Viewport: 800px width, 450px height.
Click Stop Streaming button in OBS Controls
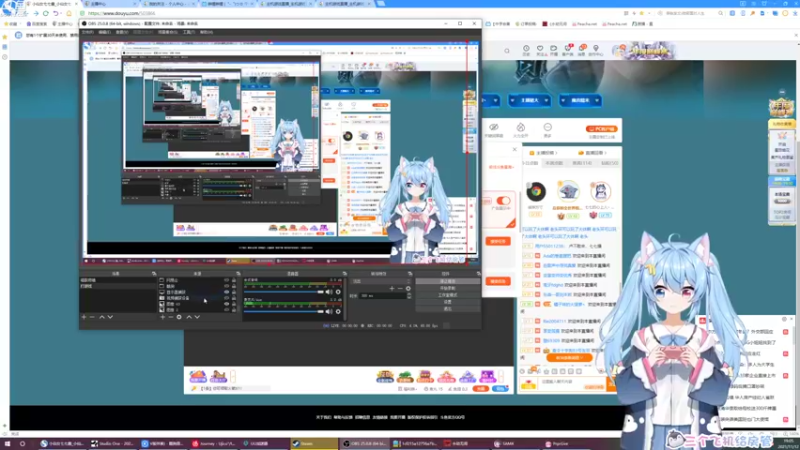pos(447,282)
